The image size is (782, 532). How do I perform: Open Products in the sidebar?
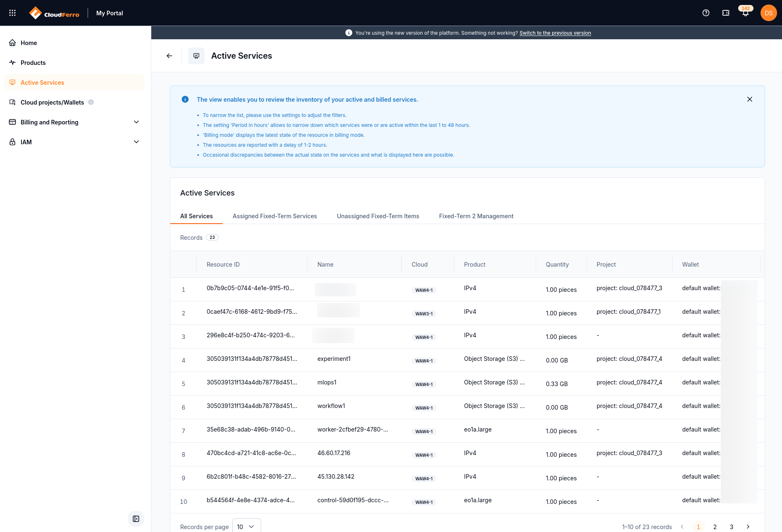click(74, 63)
